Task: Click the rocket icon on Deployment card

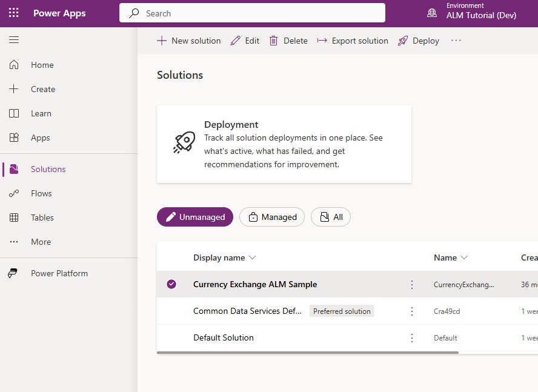Action: 184,142
